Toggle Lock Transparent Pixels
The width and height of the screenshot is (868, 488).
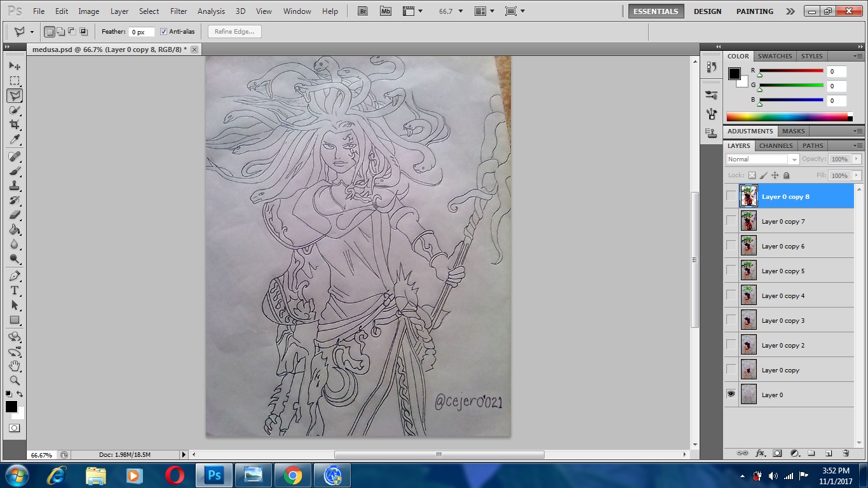pyautogui.click(x=752, y=175)
